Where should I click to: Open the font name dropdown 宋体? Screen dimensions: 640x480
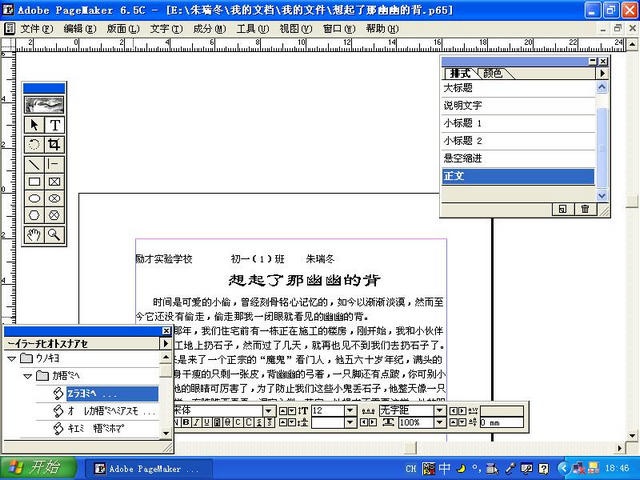[268, 411]
